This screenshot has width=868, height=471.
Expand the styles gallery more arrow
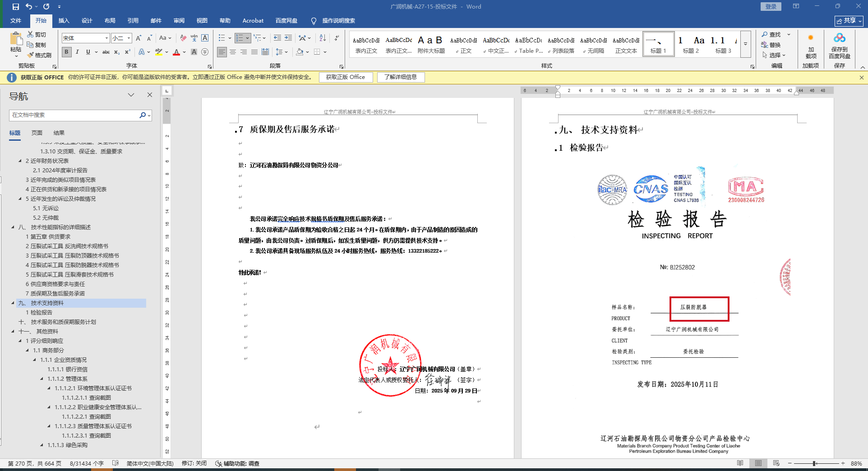click(745, 44)
